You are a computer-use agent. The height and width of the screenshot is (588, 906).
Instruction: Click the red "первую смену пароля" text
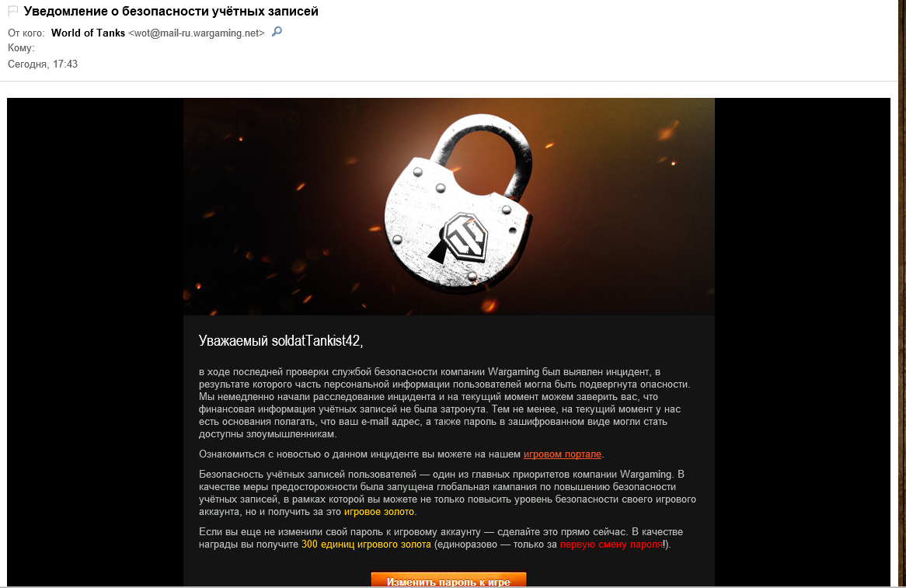pos(612,544)
